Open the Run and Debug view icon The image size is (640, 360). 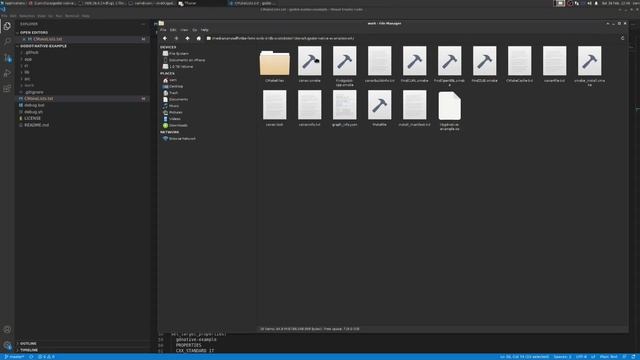coord(7,73)
